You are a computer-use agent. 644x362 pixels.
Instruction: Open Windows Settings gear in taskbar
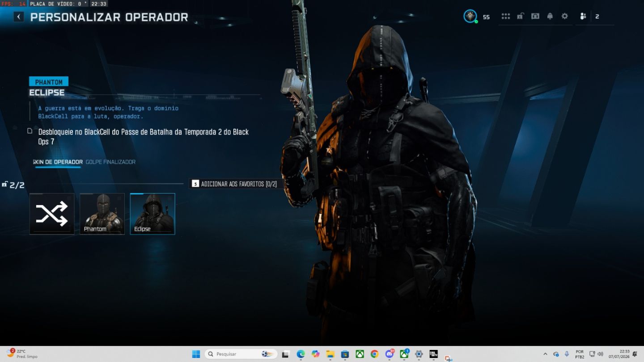coord(419,354)
